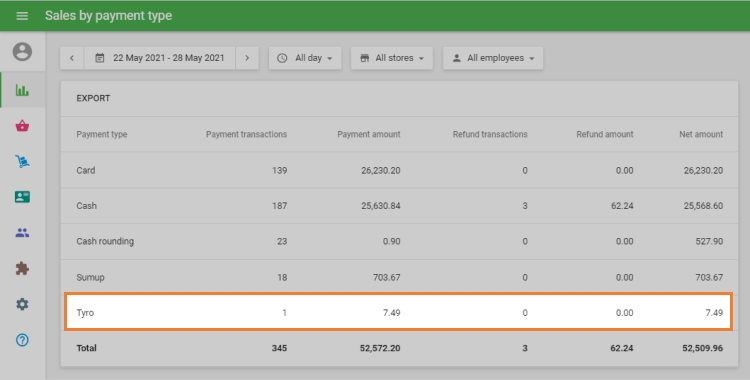Screen dimensions: 750x380
Task: Open the Reports bar chart icon
Action: tap(22, 89)
